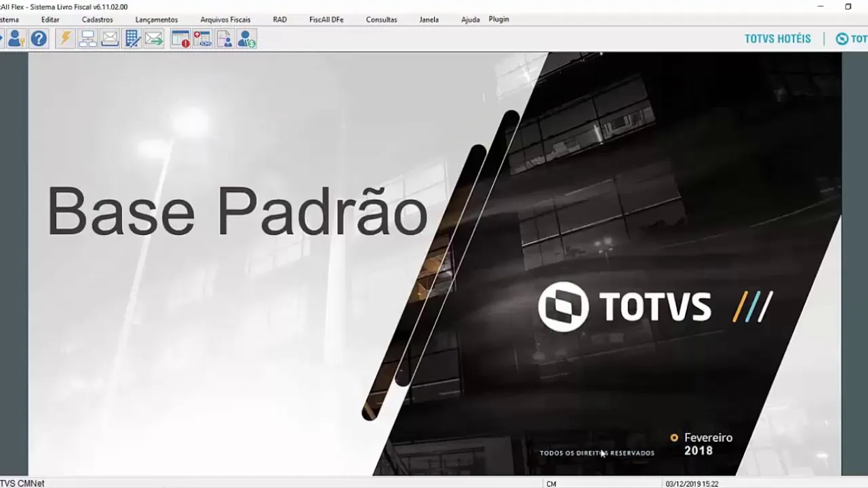This screenshot has width=868, height=488.
Task: Click the envelope with green arrow icon
Action: click(155, 39)
